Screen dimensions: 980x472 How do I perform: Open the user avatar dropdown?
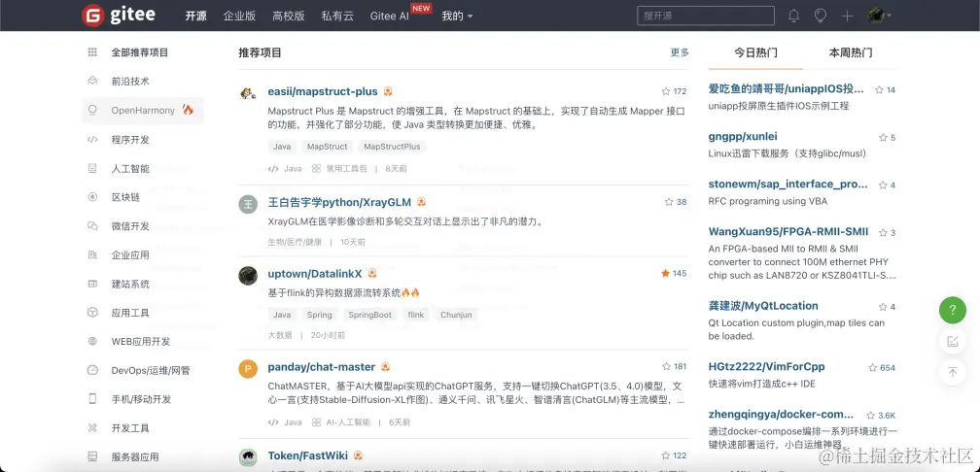tap(880, 16)
